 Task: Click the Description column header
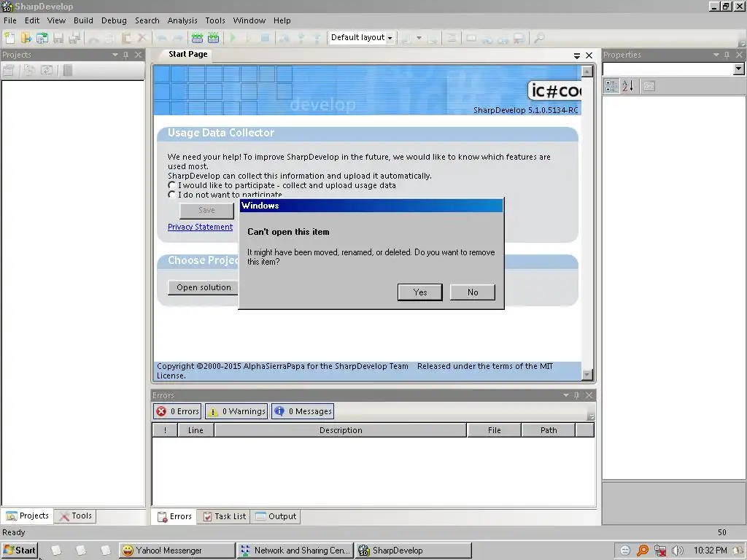coord(341,430)
